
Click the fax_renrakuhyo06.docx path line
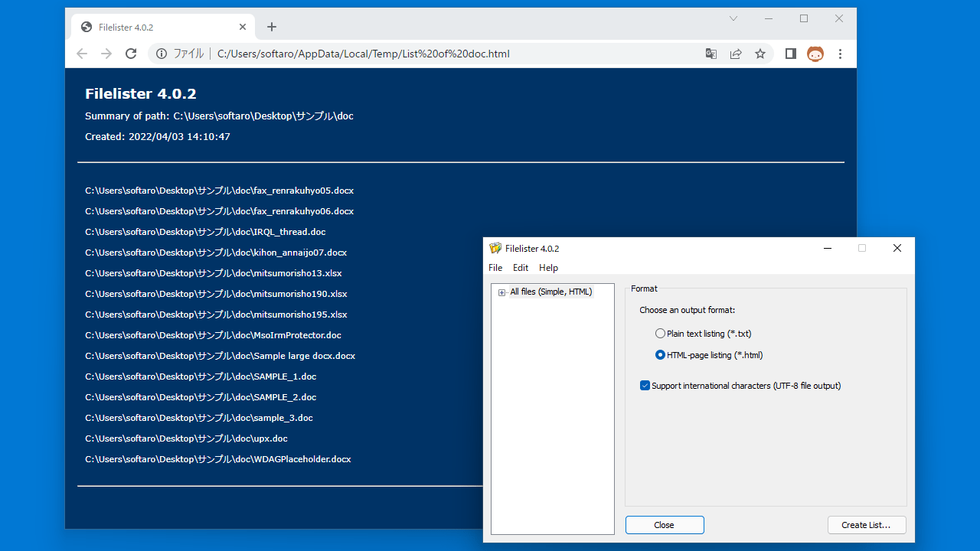[x=220, y=211]
